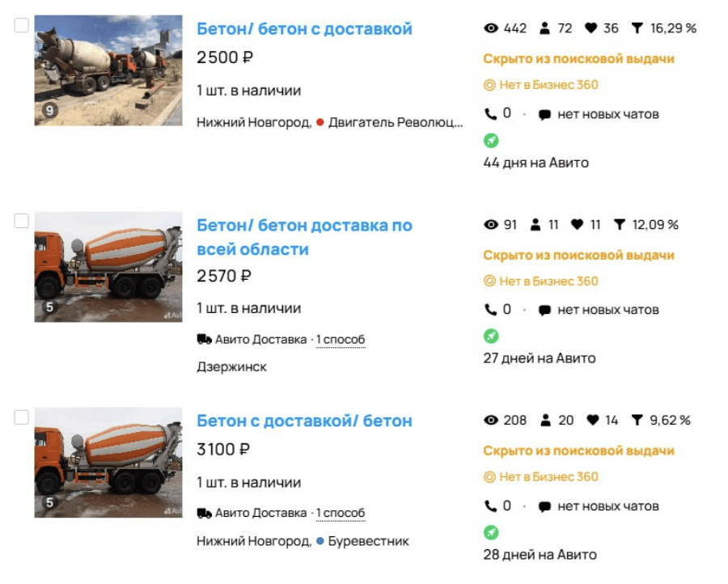Open photo thumbnail with 9 images
Screen dimensions: 728x584
[108, 70]
